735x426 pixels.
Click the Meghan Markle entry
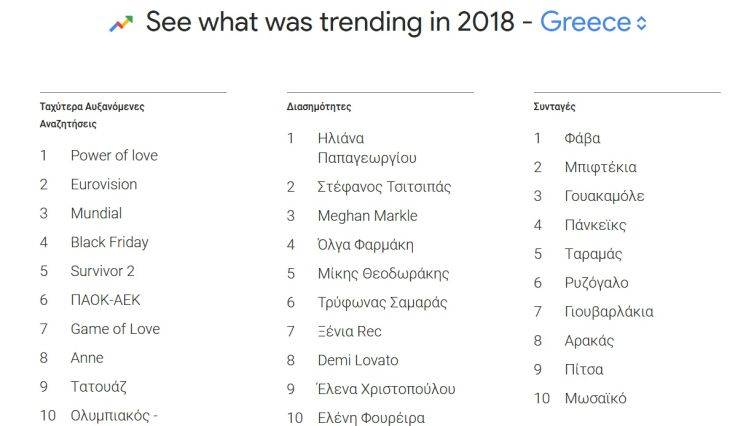pos(367,216)
